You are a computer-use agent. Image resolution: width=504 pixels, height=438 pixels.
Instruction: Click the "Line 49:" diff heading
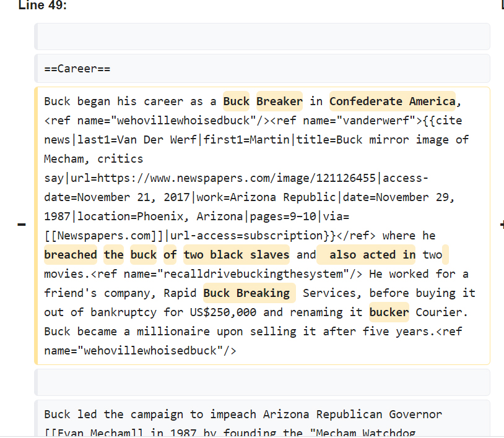(x=43, y=5)
